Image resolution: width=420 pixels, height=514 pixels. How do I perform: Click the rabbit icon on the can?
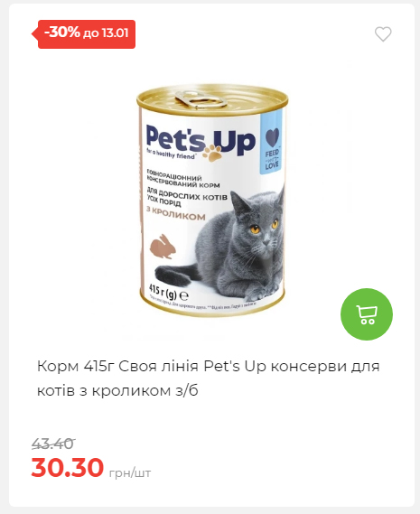coord(163,247)
